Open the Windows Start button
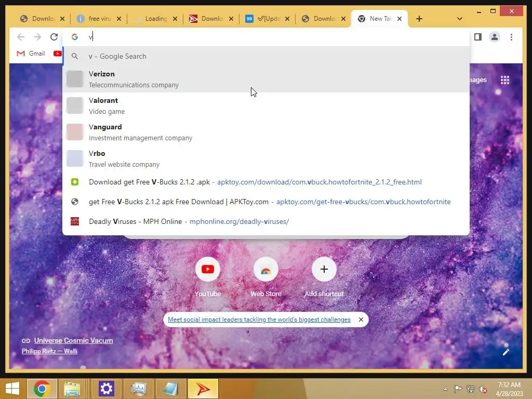Screen dimensions: 532x399 pos(12,389)
